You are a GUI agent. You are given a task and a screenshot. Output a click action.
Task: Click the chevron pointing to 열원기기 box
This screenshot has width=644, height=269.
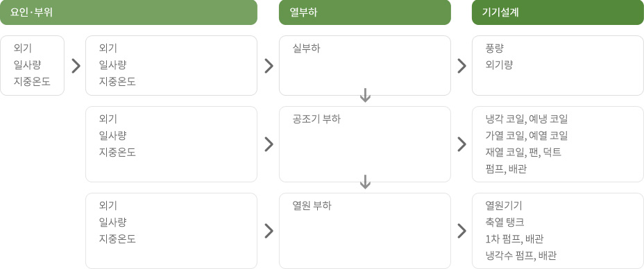click(x=462, y=231)
